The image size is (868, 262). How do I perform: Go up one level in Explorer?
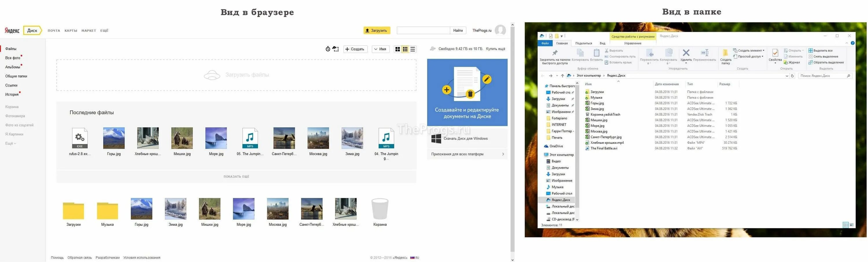pos(562,76)
